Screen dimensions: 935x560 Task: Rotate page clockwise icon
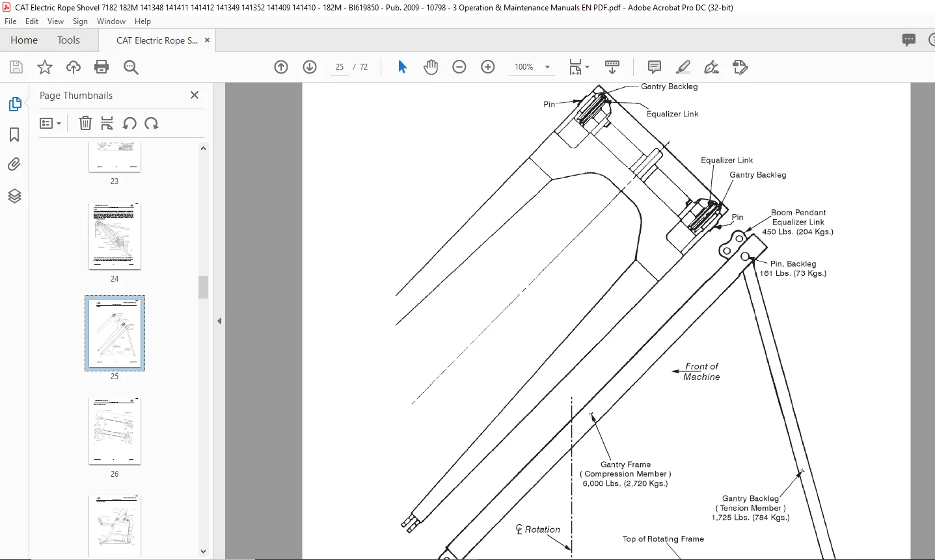pos(152,123)
